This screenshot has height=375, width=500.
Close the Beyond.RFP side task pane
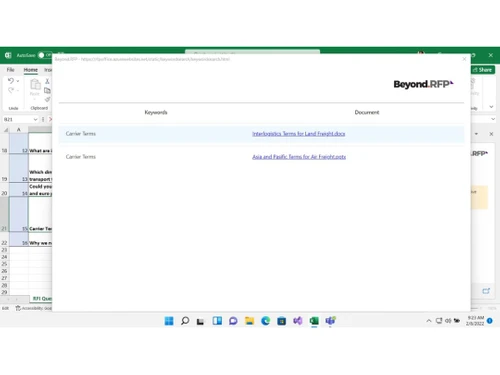[x=491, y=134]
